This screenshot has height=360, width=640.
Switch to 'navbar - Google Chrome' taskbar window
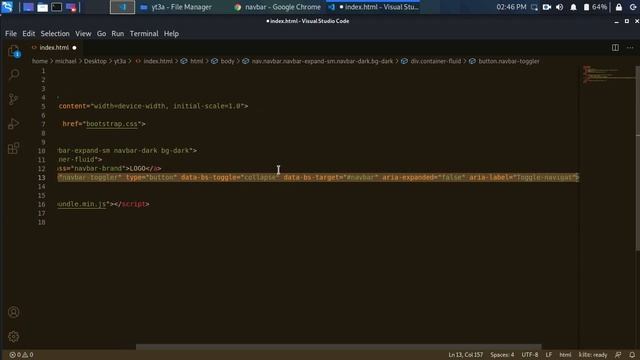coord(278,7)
